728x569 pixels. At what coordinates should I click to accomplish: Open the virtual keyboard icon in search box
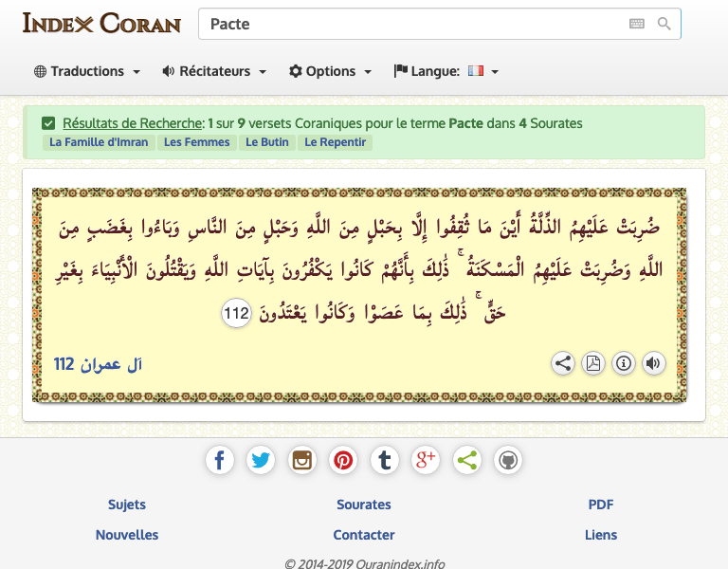tap(636, 24)
